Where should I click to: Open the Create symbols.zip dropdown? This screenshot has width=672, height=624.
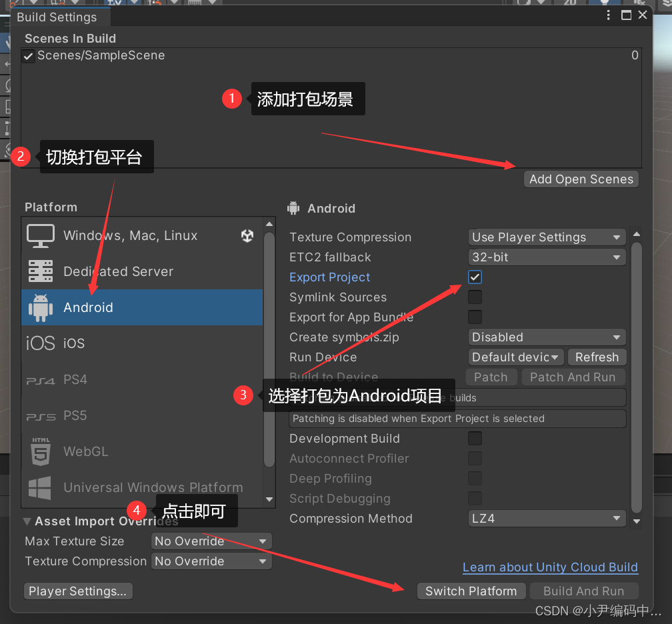[547, 337]
